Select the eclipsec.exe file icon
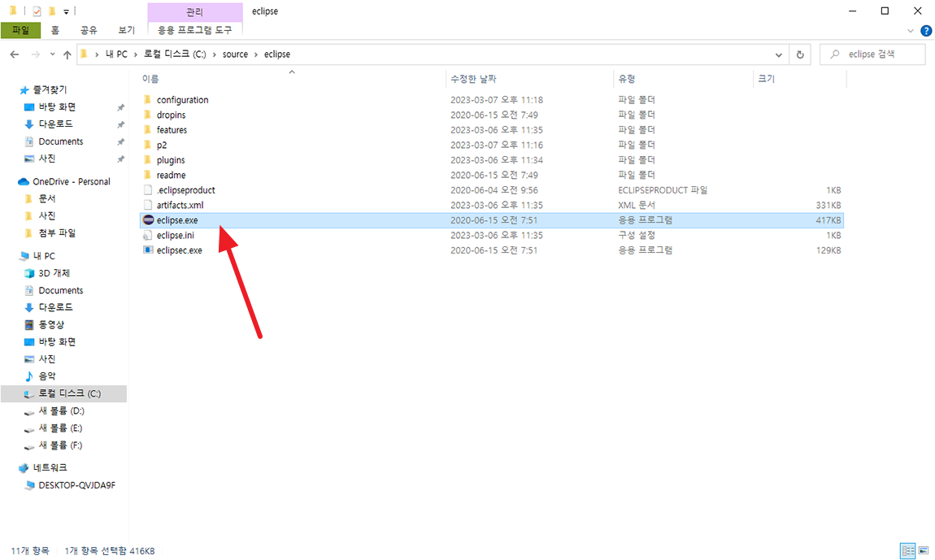935x560 pixels. 148,250
